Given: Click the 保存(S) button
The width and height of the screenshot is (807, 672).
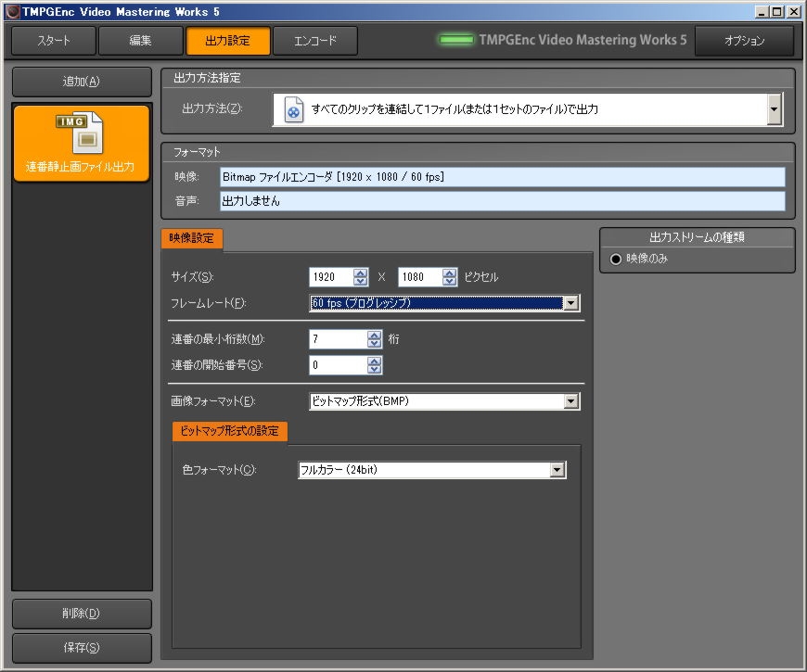Looking at the screenshot, I should click(x=82, y=647).
